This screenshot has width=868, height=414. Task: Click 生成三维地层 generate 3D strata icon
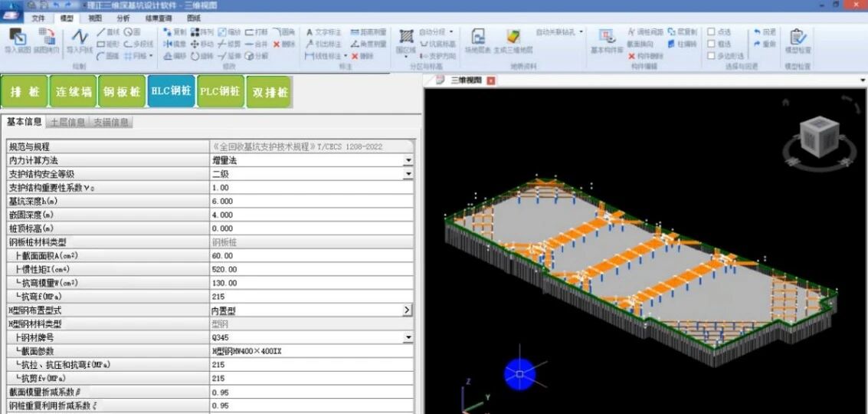[x=513, y=40]
